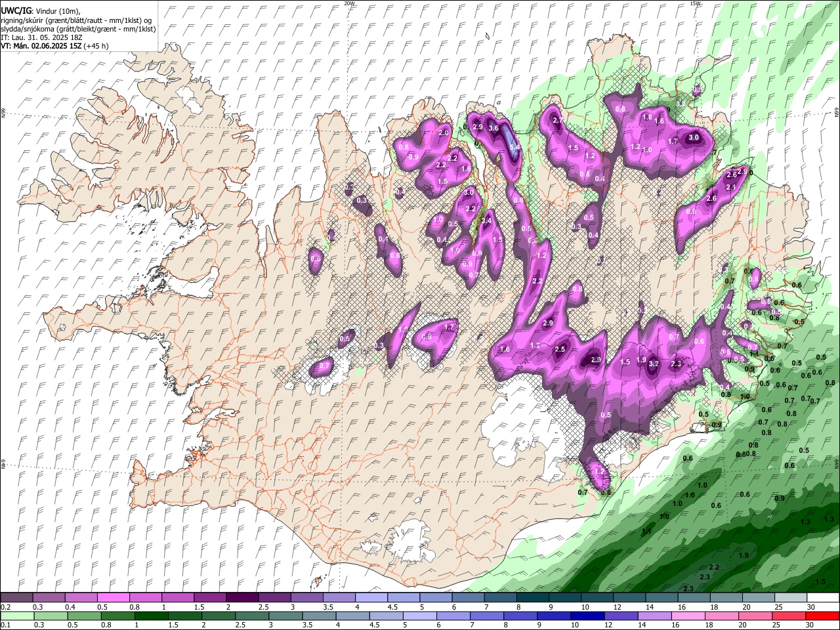Pick the light lavender 4–4.5 snow legend swatch
Viewport: 840px width, 630px height.
pyautogui.click(x=370, y=598)
